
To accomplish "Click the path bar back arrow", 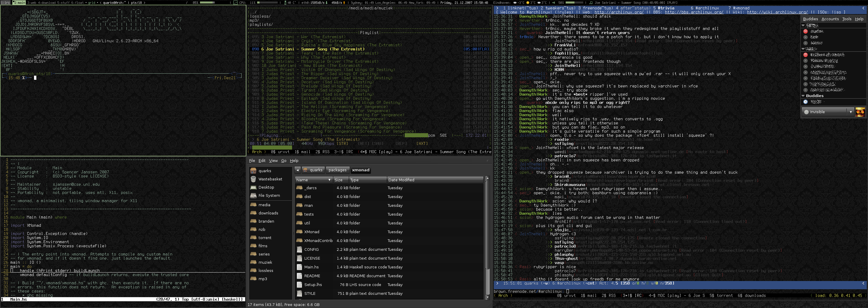I will point(298,170).
